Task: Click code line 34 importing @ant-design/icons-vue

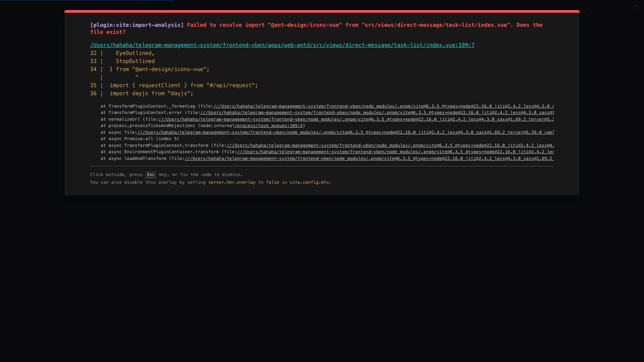Action: click(x=159, y=69)
